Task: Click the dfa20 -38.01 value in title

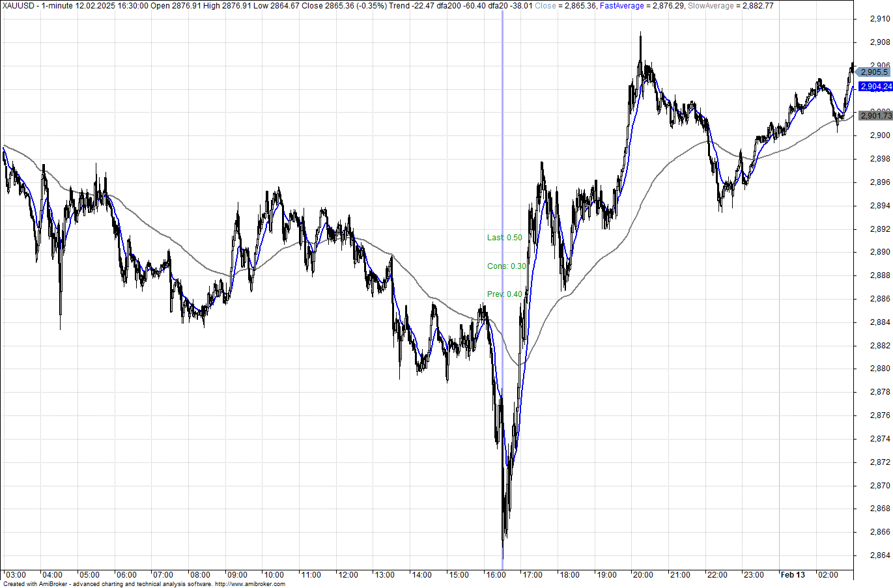Action: coord(510,6)
